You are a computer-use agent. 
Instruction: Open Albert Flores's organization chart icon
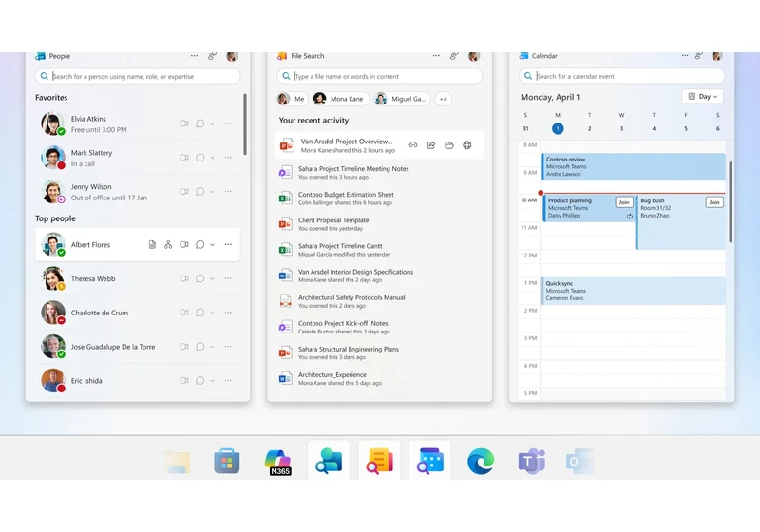click(168, 245)
